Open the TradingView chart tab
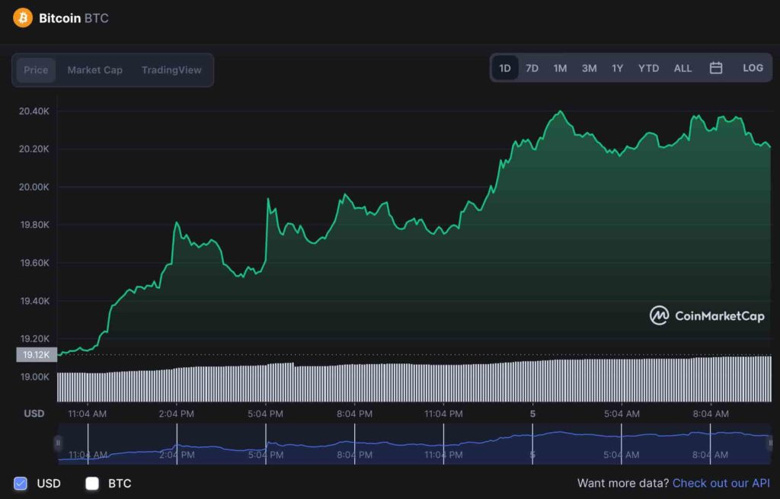 click(x=171, y=70)
